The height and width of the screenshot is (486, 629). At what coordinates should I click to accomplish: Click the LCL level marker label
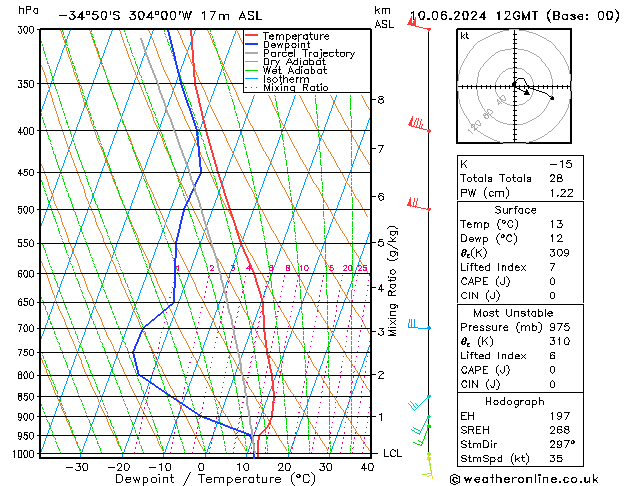[392, 453]
